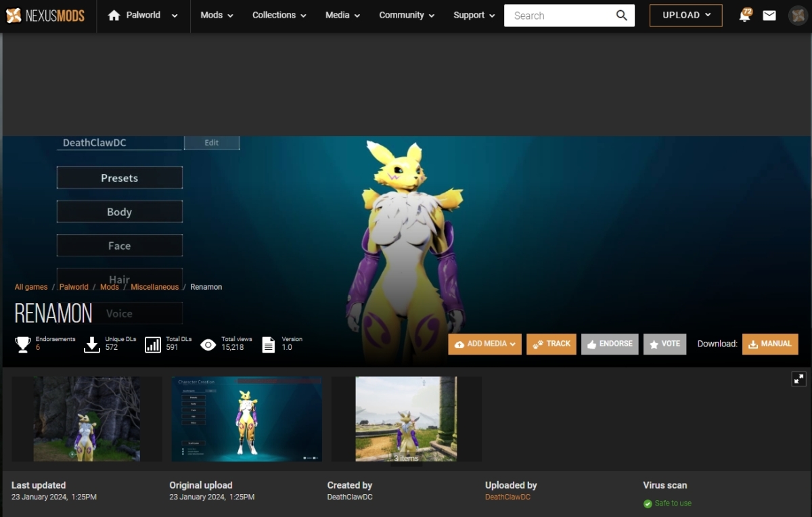Click the Nexus Mods logo

[45, 16]
